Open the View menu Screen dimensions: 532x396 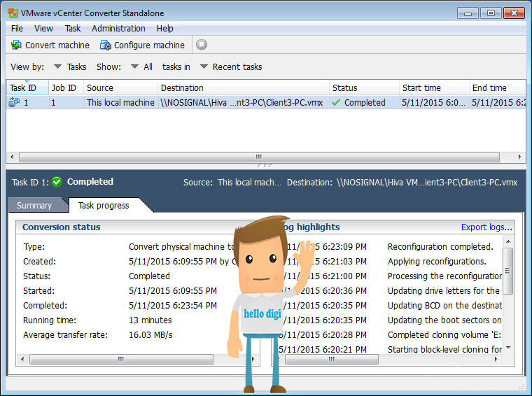pyautogui.click(x=43, y=29)
